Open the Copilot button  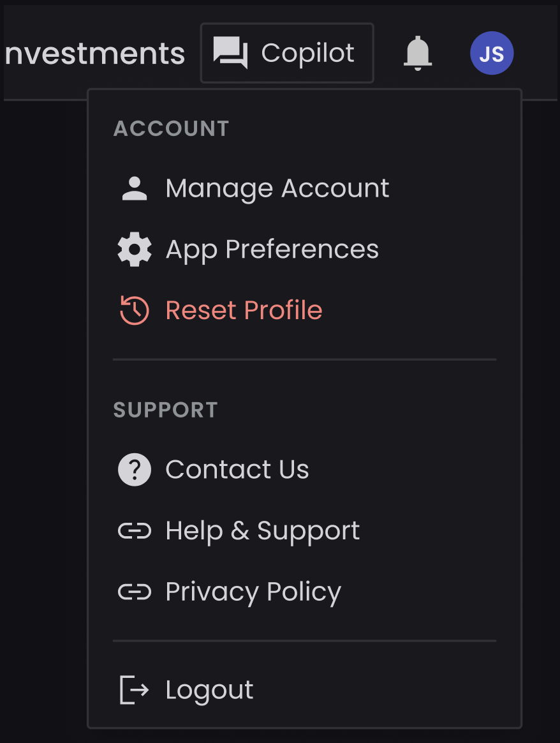click(x=287, y=53)
